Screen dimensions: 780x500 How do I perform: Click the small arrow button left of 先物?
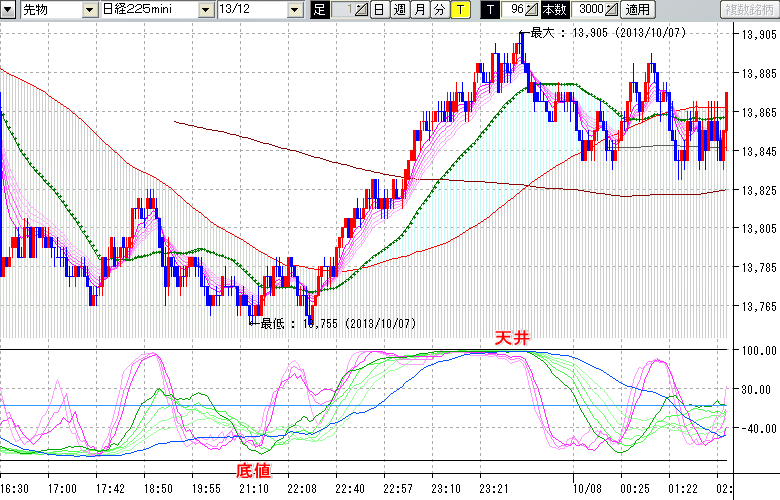tap(9, 9)
